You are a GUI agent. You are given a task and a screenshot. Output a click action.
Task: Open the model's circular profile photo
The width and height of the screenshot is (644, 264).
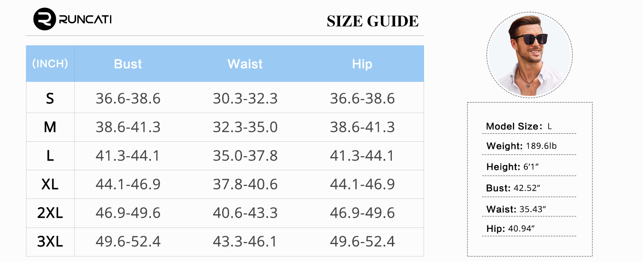529,55
